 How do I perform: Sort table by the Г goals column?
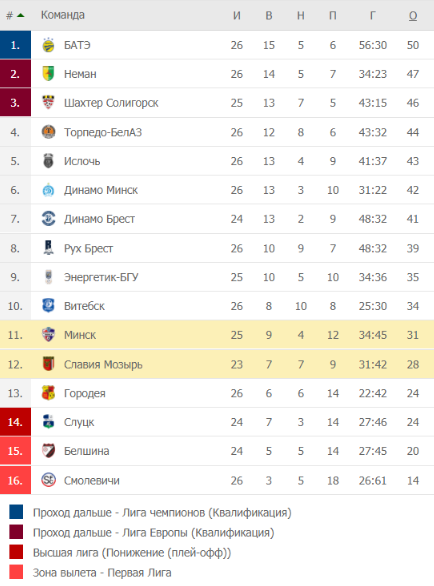click(372, 15)
